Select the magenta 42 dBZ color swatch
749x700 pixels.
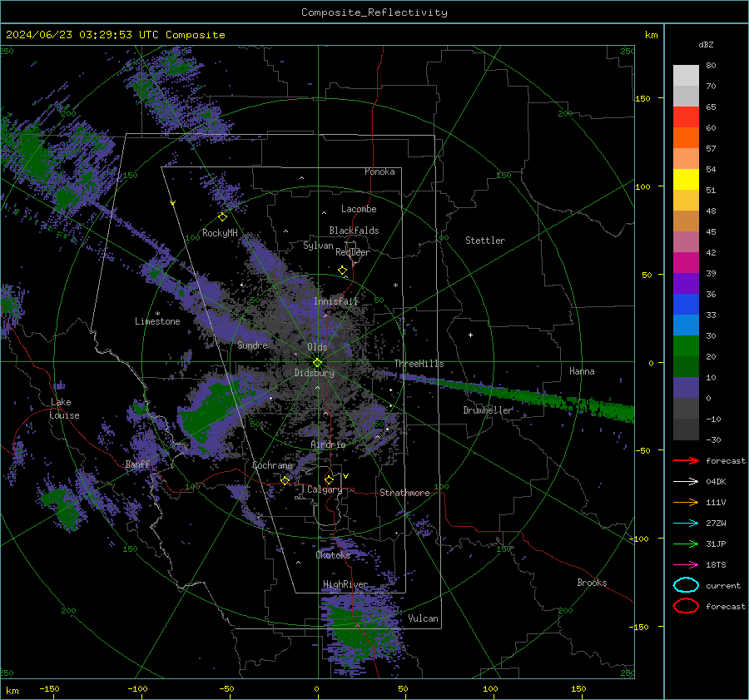686,262
